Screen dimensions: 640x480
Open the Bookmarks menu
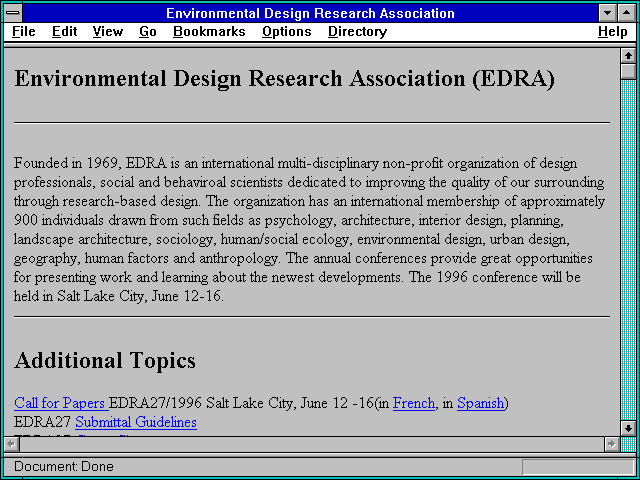tap(209, 32)
